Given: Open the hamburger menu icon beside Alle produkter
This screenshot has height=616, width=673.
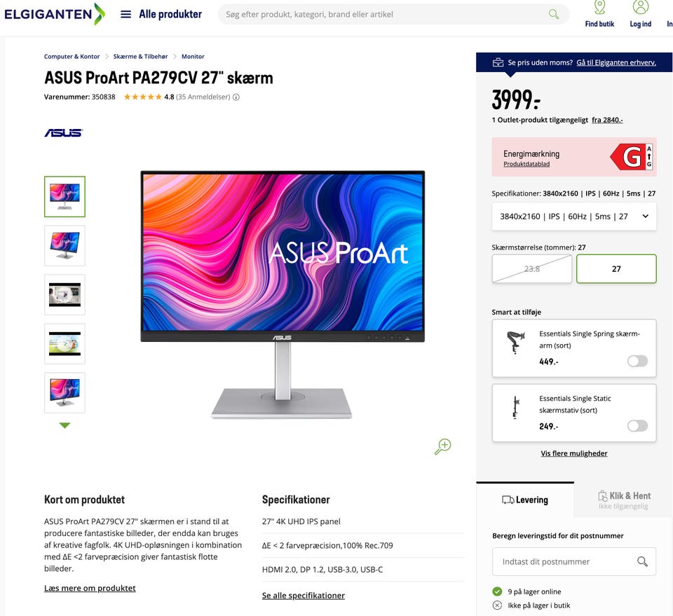Looking at the screenshot, I should click(125, 14).
